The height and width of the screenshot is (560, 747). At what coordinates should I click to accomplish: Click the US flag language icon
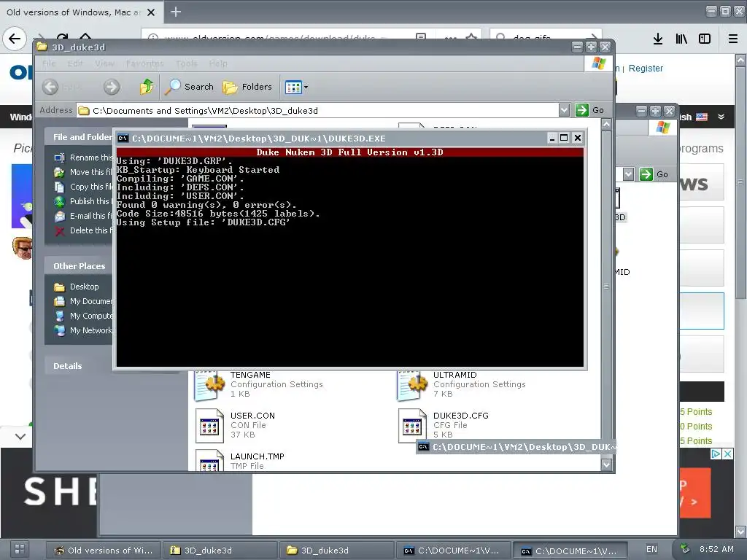[x=702, y=117]
